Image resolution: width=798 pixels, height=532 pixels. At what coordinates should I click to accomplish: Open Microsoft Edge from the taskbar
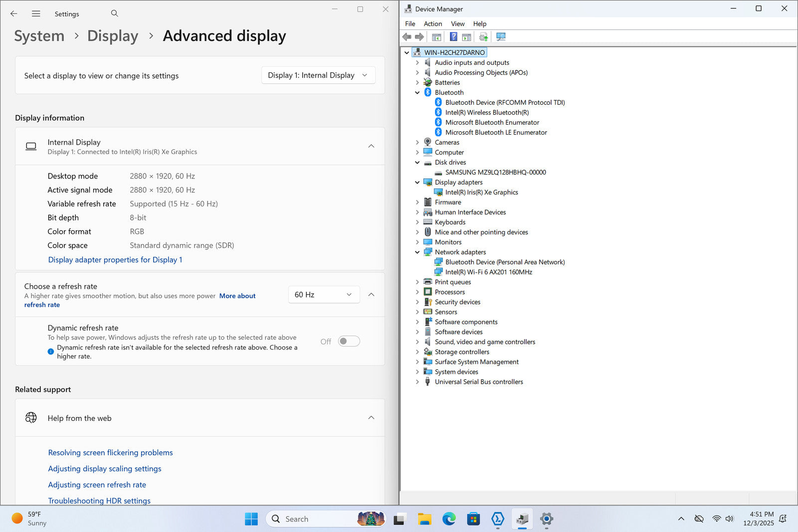coord(449,519)
